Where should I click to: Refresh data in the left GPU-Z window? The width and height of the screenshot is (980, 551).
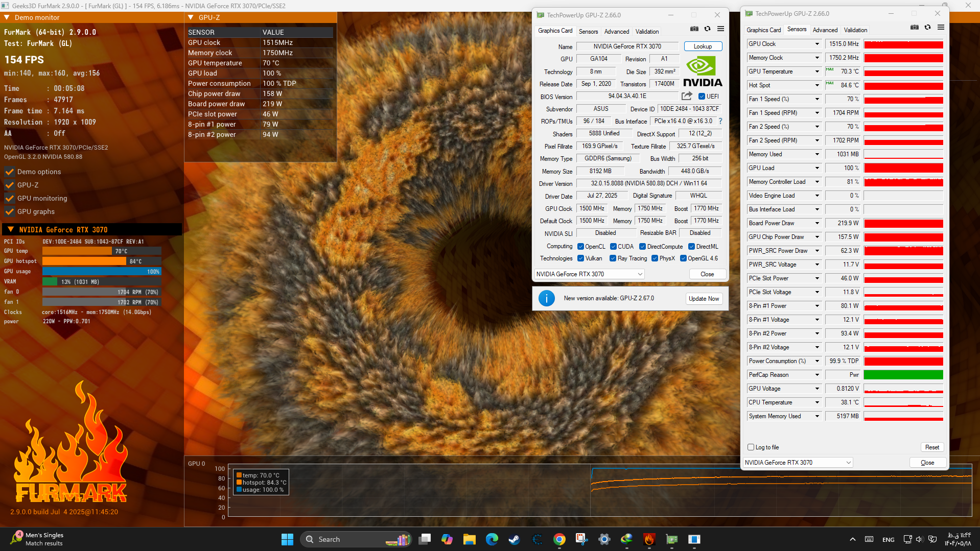[707, 29]
